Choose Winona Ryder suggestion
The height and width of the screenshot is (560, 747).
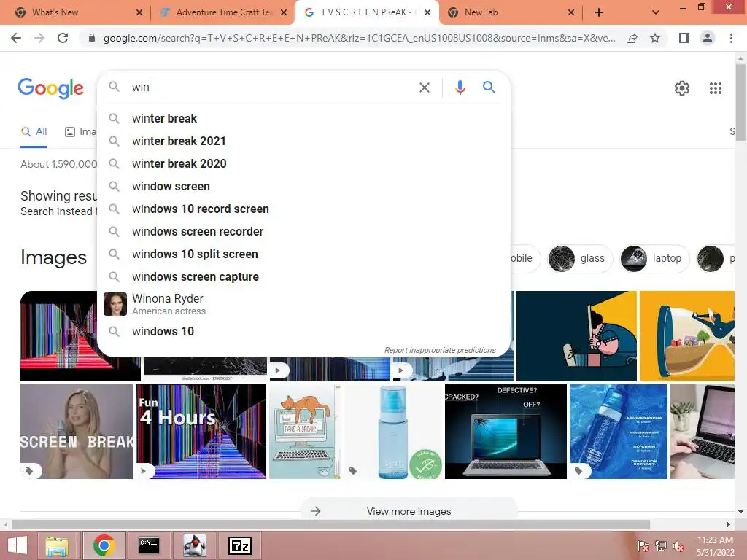303,304
